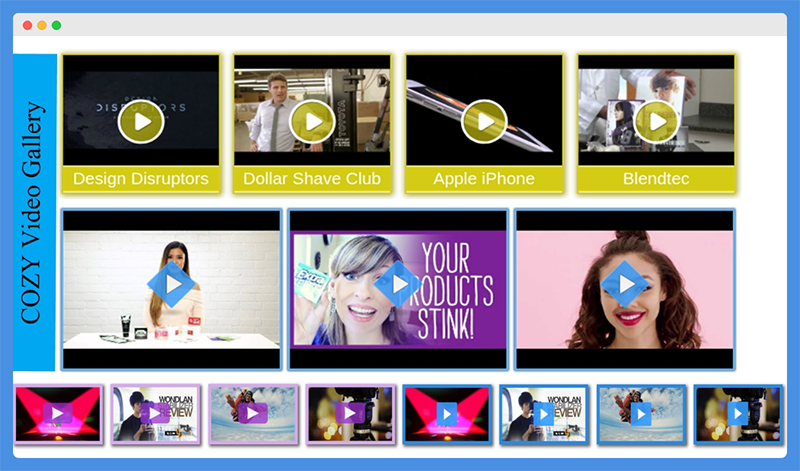The height and width of the screenshot is (471, 800).
Task: Play the Design Disruptors video
Action: [x=141, y=122]
